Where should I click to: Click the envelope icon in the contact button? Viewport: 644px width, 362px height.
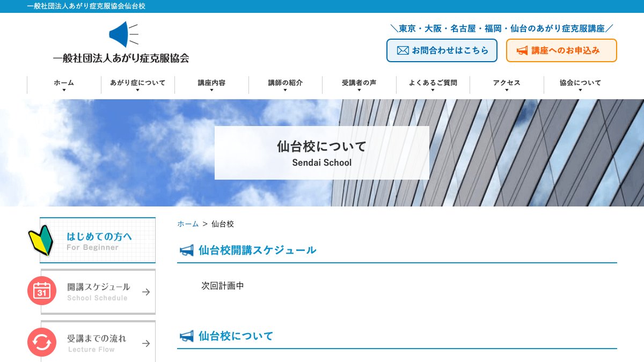pos(402,50)
